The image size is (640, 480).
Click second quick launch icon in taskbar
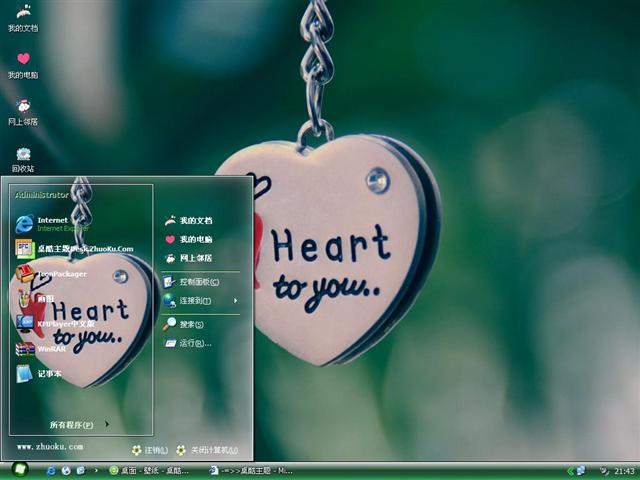66,471
